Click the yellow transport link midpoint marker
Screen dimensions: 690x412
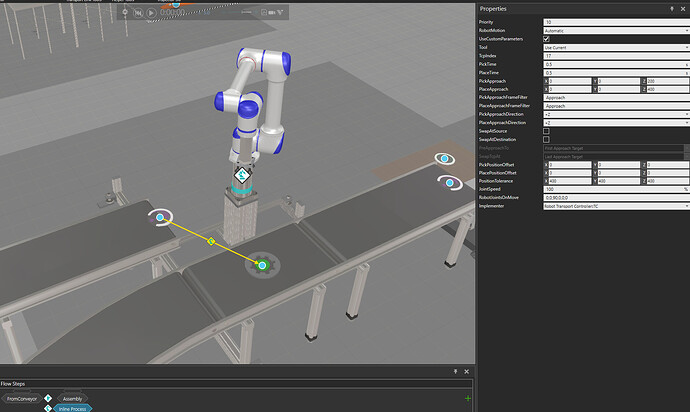click(x=211, y=241)
